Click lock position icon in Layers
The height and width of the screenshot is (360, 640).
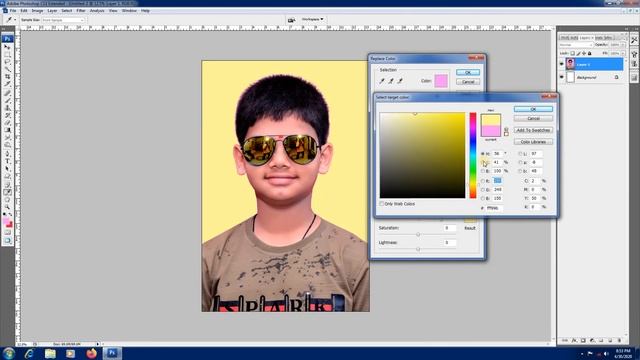click(x=584, y=53)
